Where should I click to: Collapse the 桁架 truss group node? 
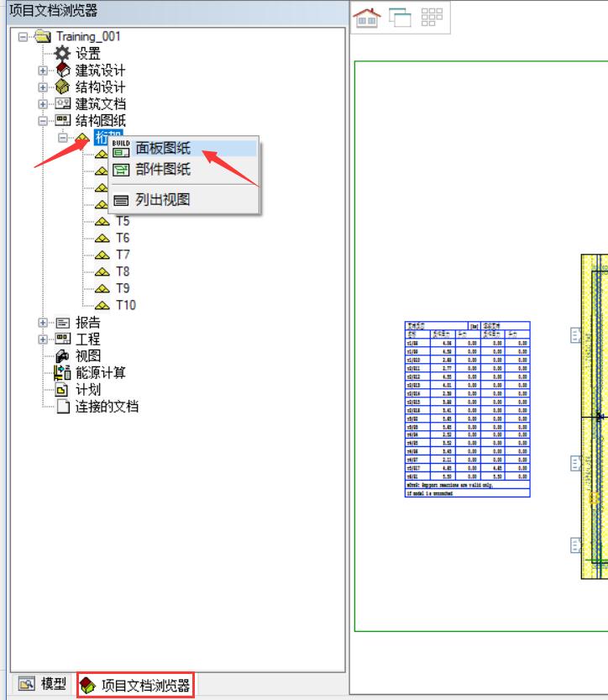pyautogui.click(x=62, y=138)
